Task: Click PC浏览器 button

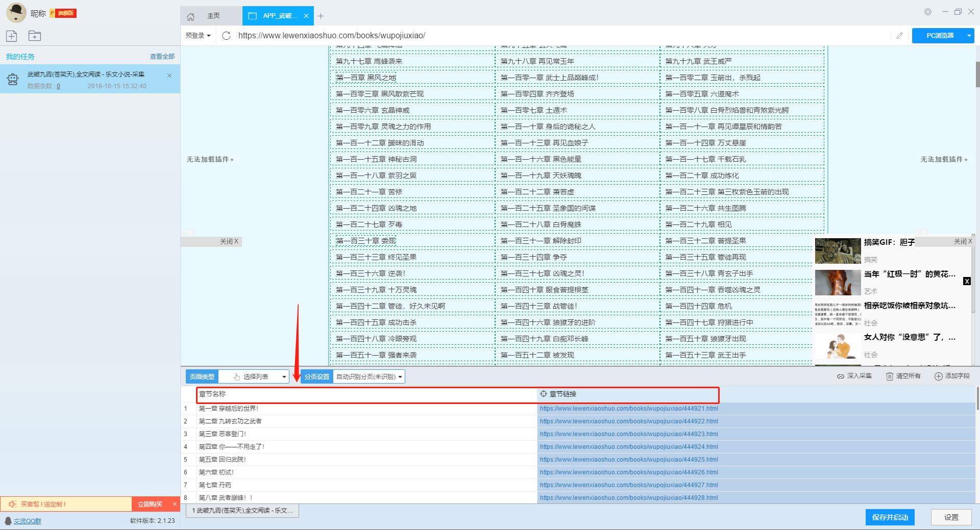Action: [940, 35]
